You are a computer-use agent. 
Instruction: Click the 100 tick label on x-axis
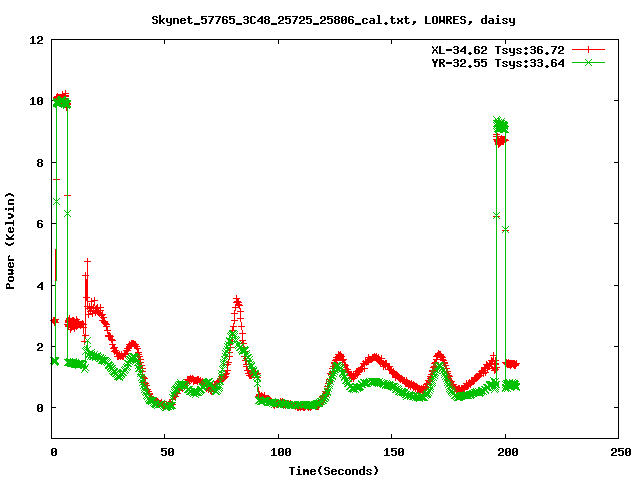point(279,452)
